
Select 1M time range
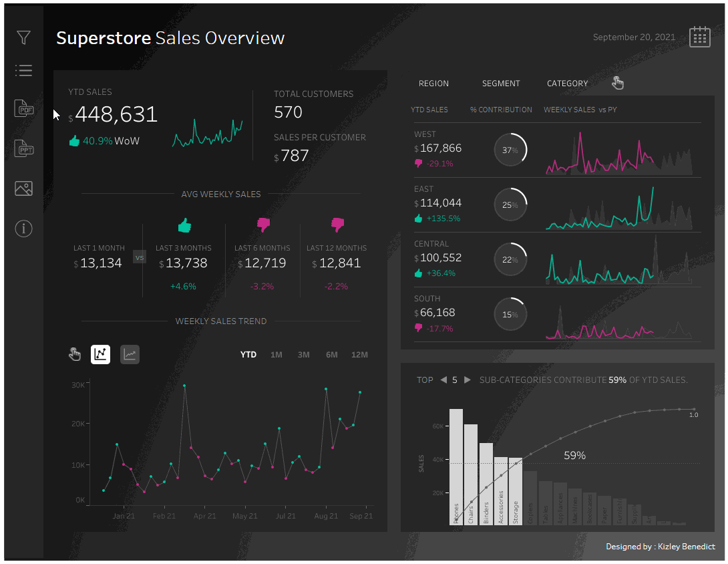click(277, 354)
